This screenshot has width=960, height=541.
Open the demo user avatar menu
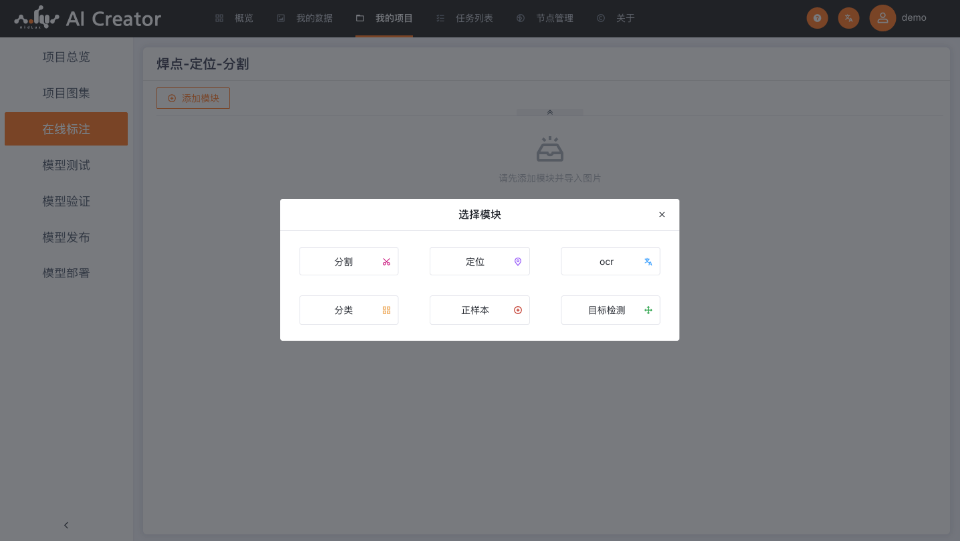(882, 18)
